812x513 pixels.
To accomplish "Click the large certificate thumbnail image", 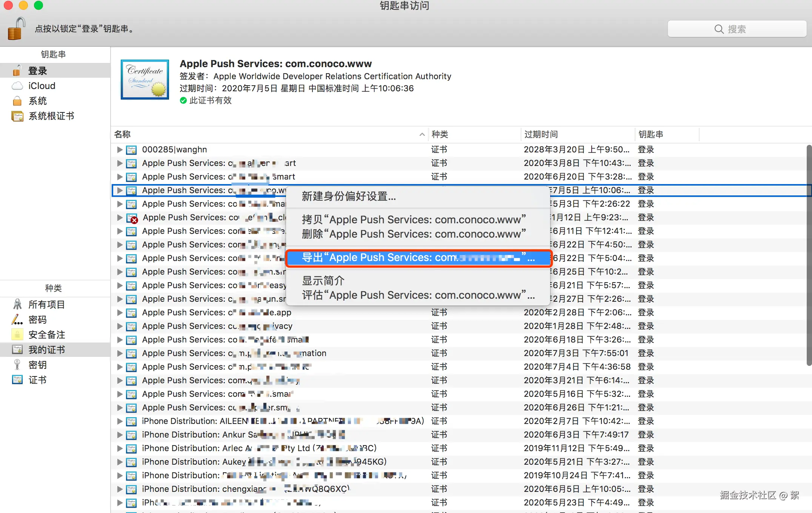I will point(145,80).
